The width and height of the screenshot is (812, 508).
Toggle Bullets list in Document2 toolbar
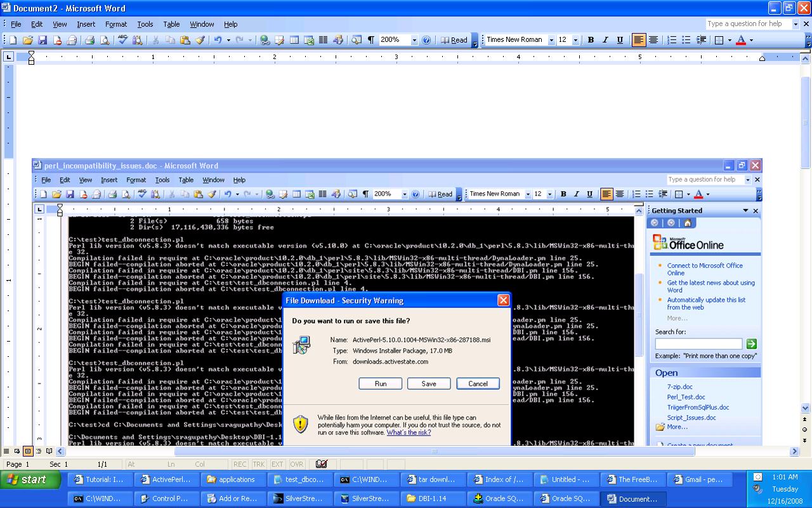tap(686, 40)
